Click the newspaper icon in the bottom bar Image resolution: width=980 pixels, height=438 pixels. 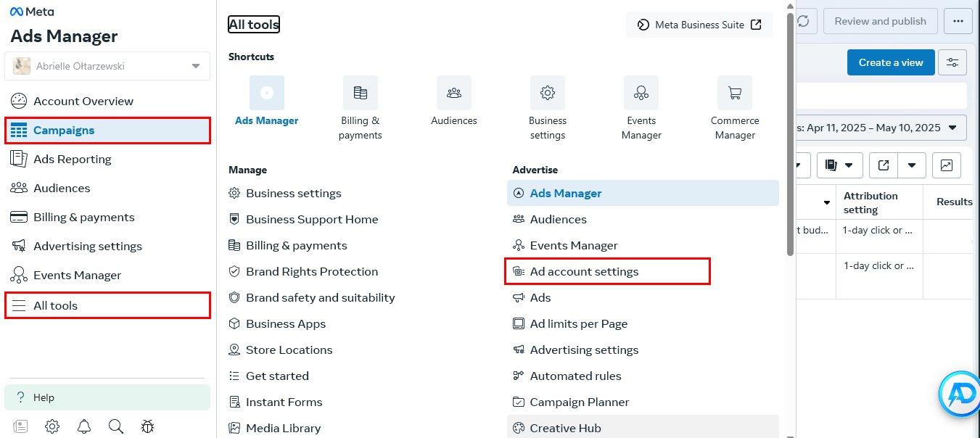click(x=20, y=426)
